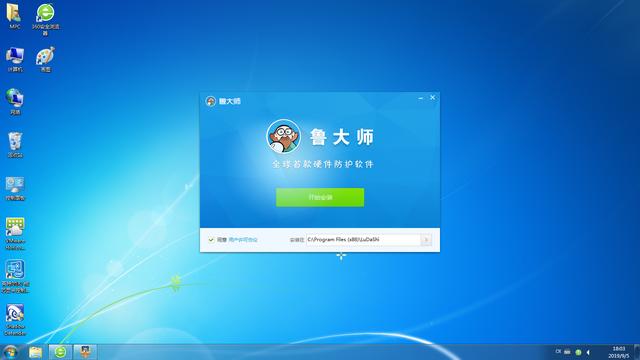The image size is (640, 360).
Task: Show hidden tray icons arrow
Action: click(588, 352)
